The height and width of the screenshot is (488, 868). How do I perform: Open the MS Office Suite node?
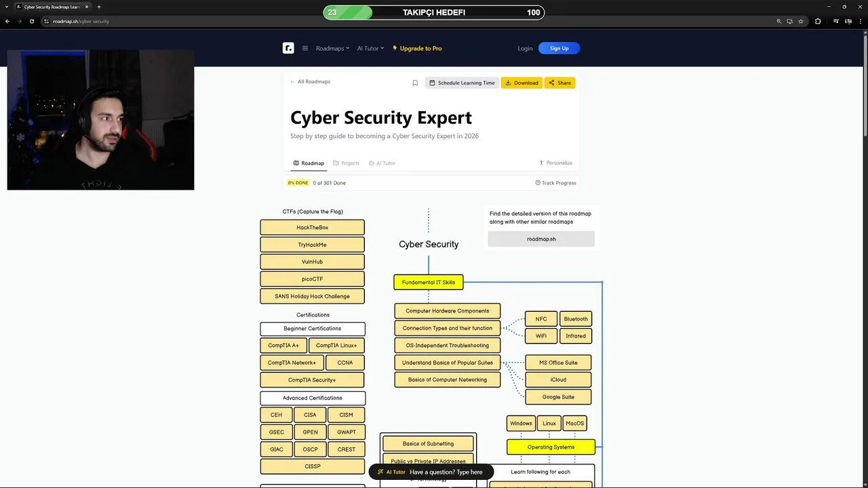pyautogui.click(x=558, y=363)
